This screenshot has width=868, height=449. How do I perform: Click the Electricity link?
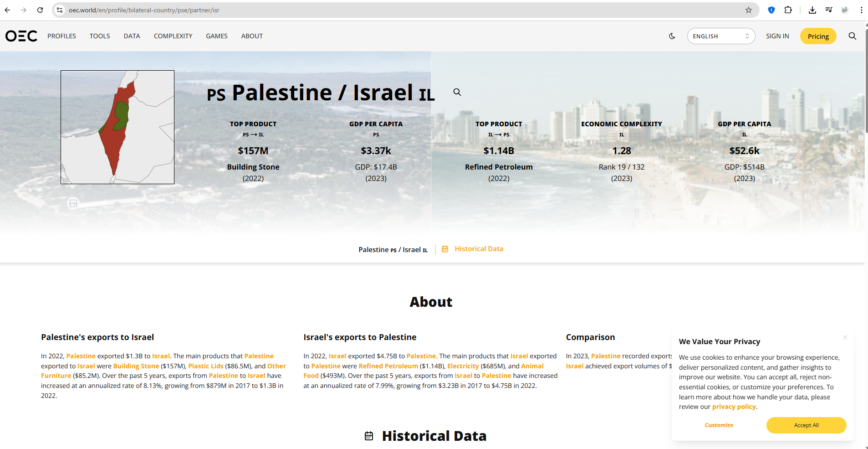[463, 366]
